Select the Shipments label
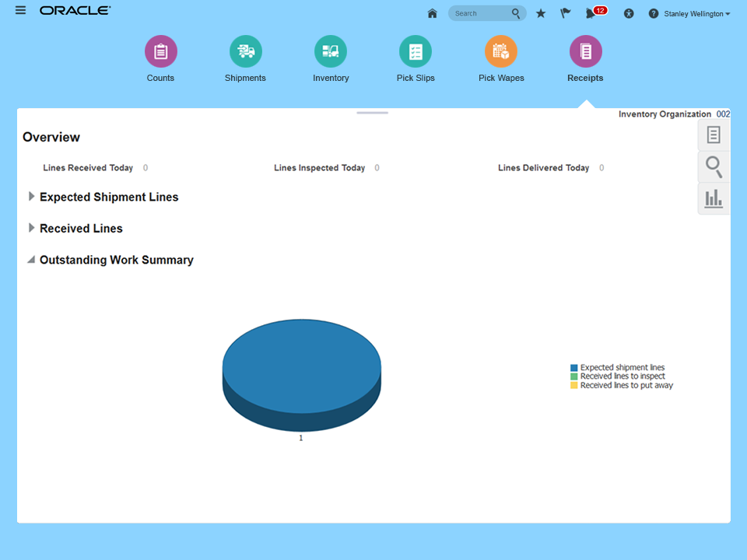This screenshot has width=747, height=560. tap(245, 78)
